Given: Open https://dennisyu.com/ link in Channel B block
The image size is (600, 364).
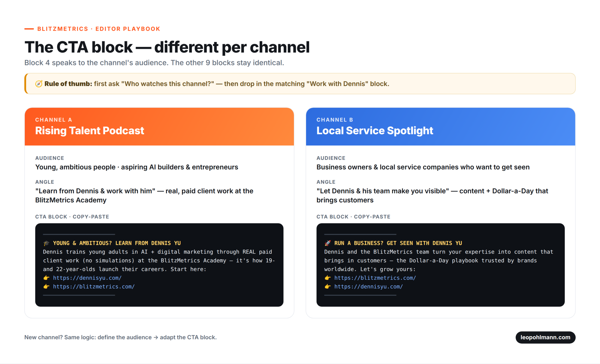Looking at the screenshot, I should 368,287.
